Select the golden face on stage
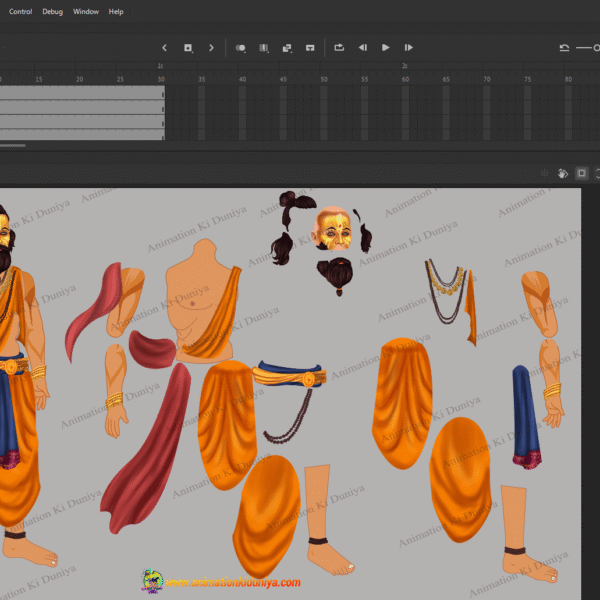Screen dimensions: 600x600 [x=332, y=229]
